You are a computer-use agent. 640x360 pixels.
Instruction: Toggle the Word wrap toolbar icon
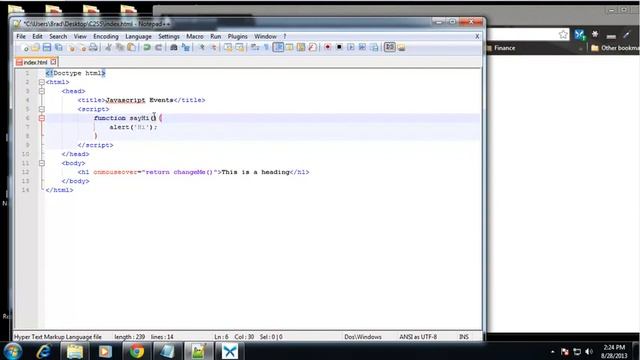pos(255,47)
